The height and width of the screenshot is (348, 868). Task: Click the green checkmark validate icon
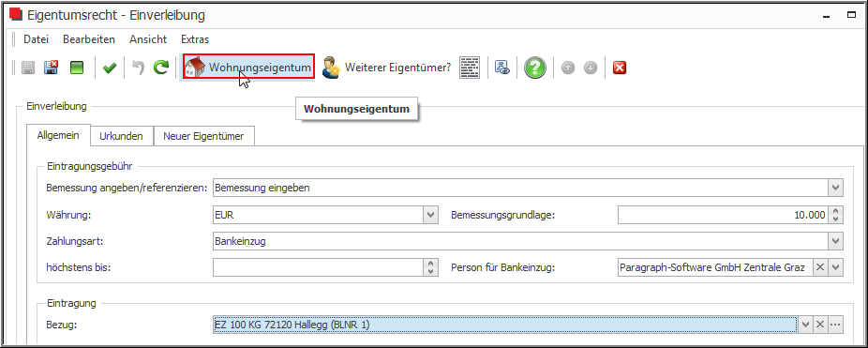110,68
